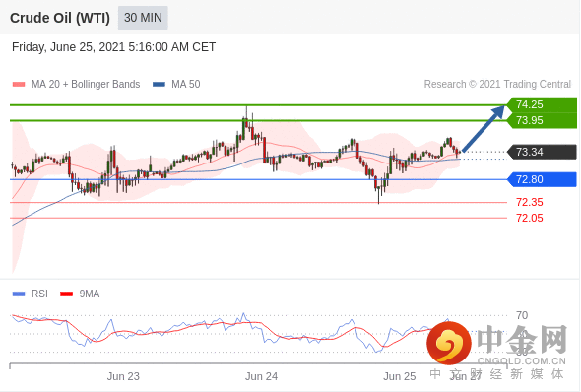Viewport: 581px width, 392px height.
Task: Click the MA 50 legend label
Action: click(186, 84)
